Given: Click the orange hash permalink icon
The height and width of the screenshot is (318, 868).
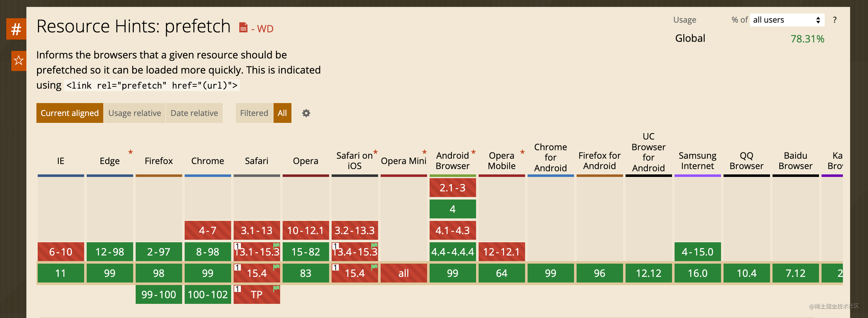Looking at the screenshot, I should (16, 29).
